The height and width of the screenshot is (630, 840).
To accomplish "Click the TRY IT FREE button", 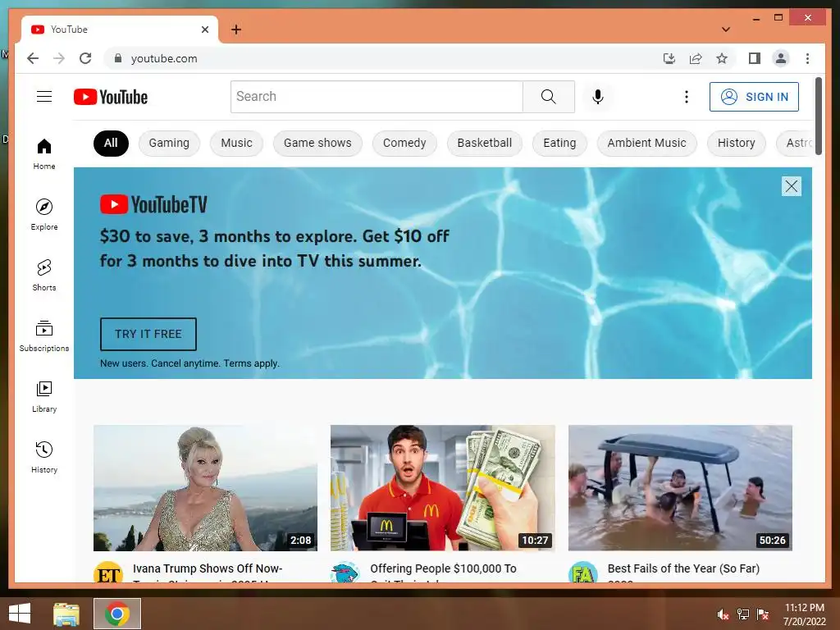I will [x=148, y=334].
